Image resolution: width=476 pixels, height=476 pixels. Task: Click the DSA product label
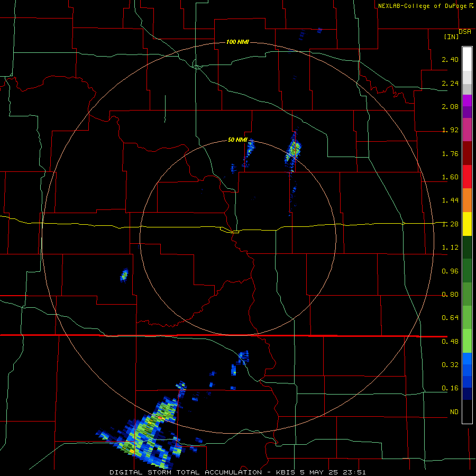pyautogui.click(x=464, y=31)
